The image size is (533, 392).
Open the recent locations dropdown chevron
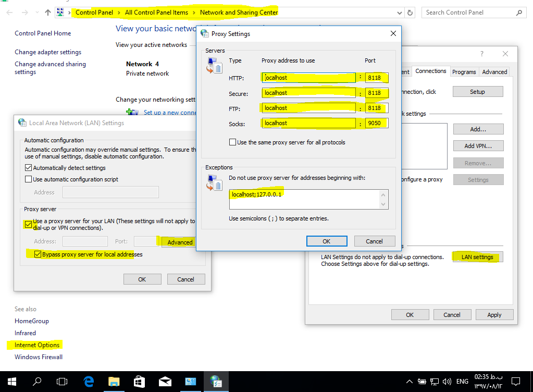click(37, 13)
